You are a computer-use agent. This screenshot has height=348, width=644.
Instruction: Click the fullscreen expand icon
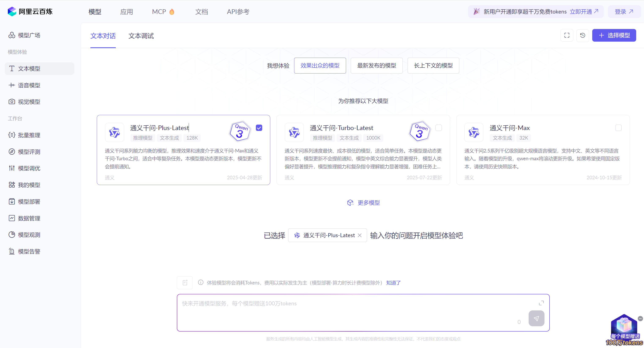click(x=566, y=35)
